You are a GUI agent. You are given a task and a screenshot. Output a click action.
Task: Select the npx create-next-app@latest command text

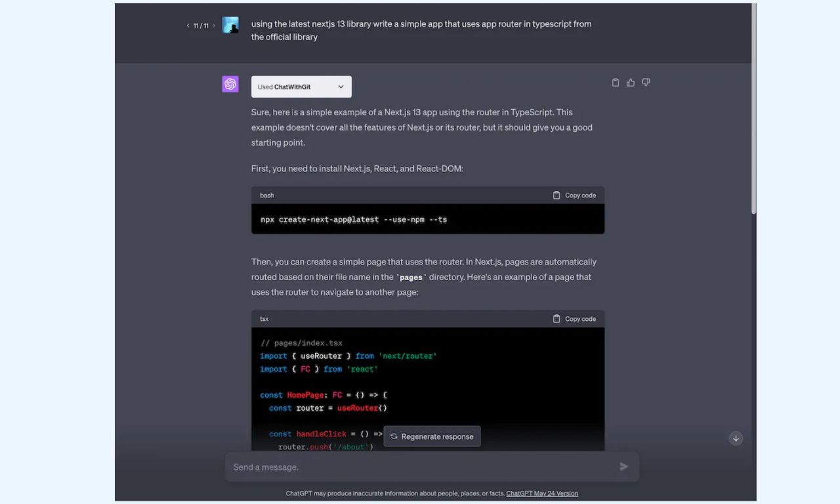coord(354,219)
